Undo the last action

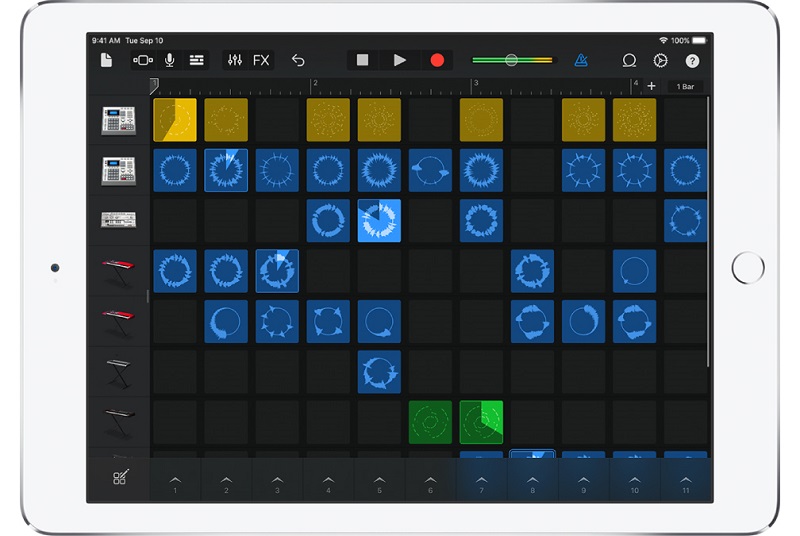coord(298,60)
